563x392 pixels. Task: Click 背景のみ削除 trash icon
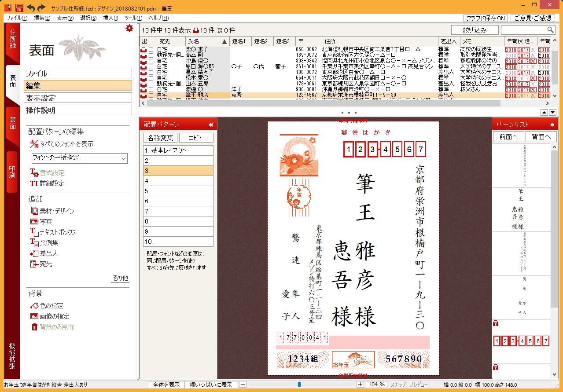point(34,327)
